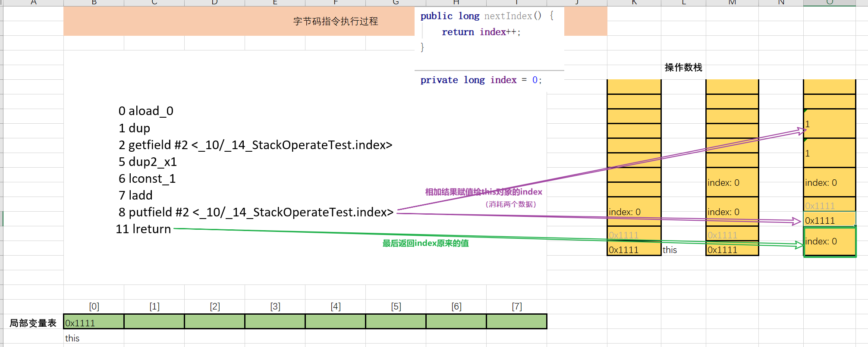The width and height of the screenshot is (868, 347).
Task: Select empty green slot under [1]
Action: coord(154,322)
